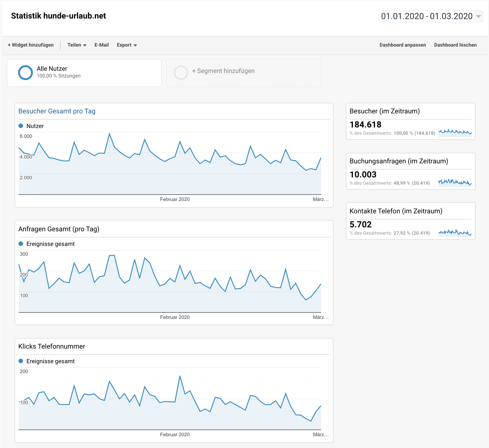
Task: Click 'Februar 2020' axis label in Besucher chart
Action: coord(175,199)
